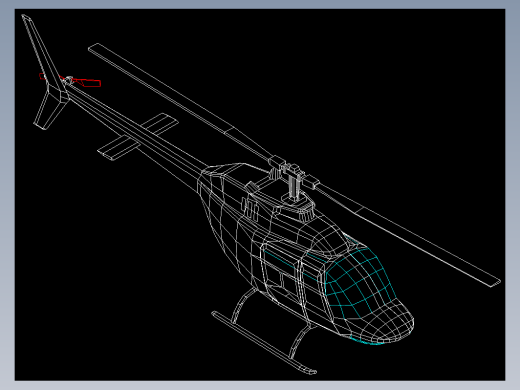Select the upper horizontal stabilizer wing

tap(160, 123)
